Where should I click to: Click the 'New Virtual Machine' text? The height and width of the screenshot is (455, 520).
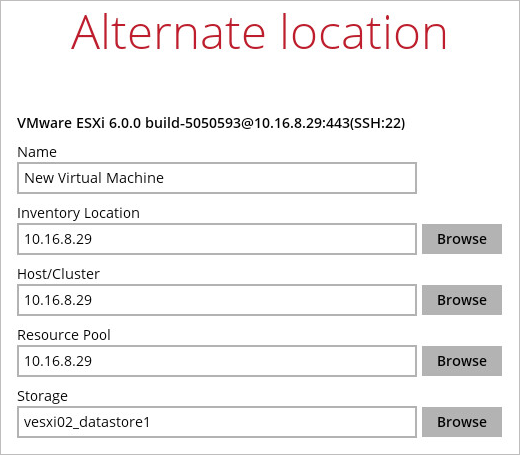point(94,178)
